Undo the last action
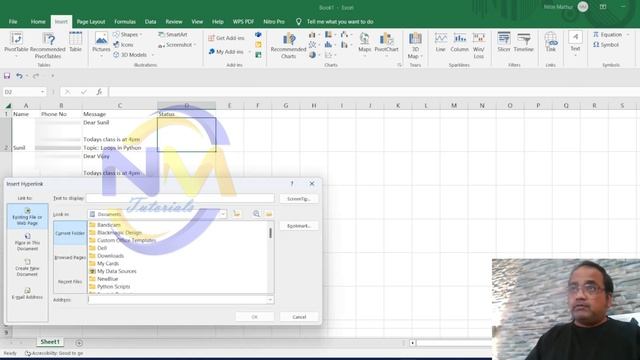The height and width of the screenshot is (360, 640). [x=19, y=76]
